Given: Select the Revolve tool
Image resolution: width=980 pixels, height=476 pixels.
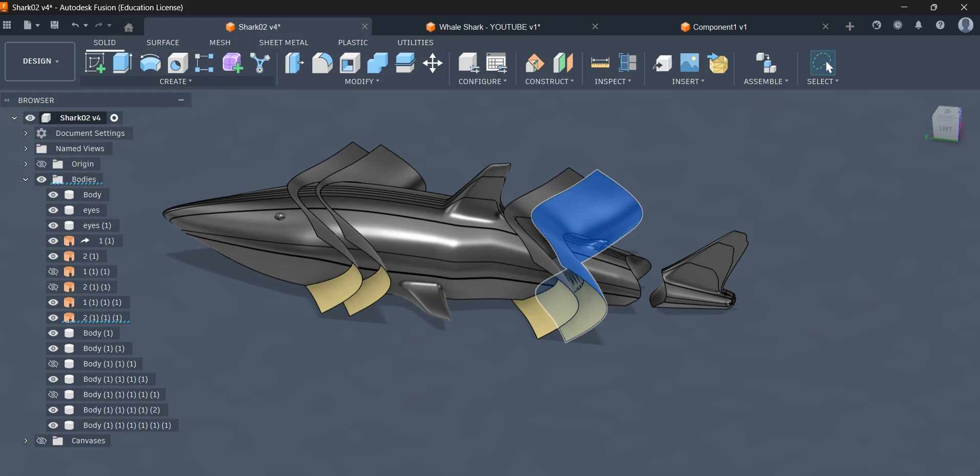Looking at the screenshot, I should (x=150, y=63).
